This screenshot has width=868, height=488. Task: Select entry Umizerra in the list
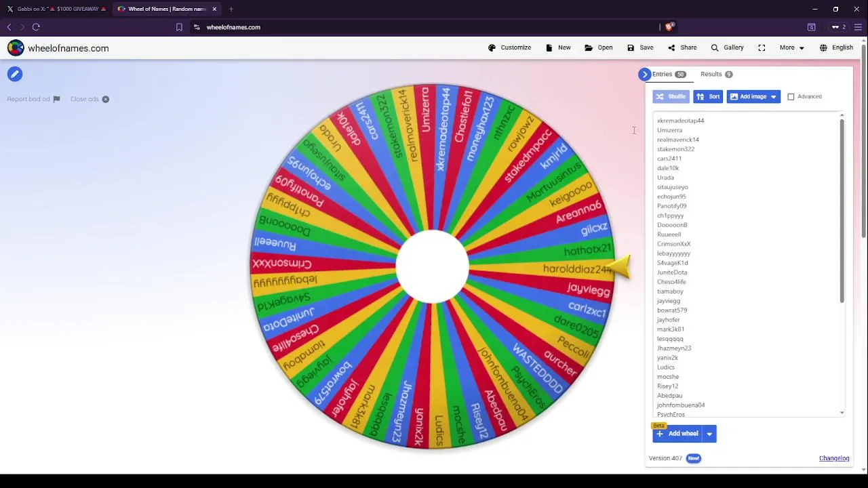[669, 130]
